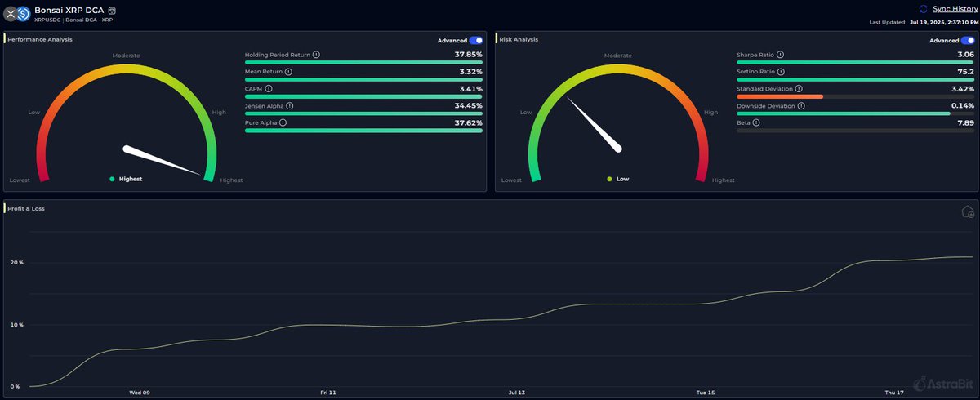Toggle Advanced switch in Performance Analysis
Viewport: 980px width, 400px height.
[x=475, y=40]
